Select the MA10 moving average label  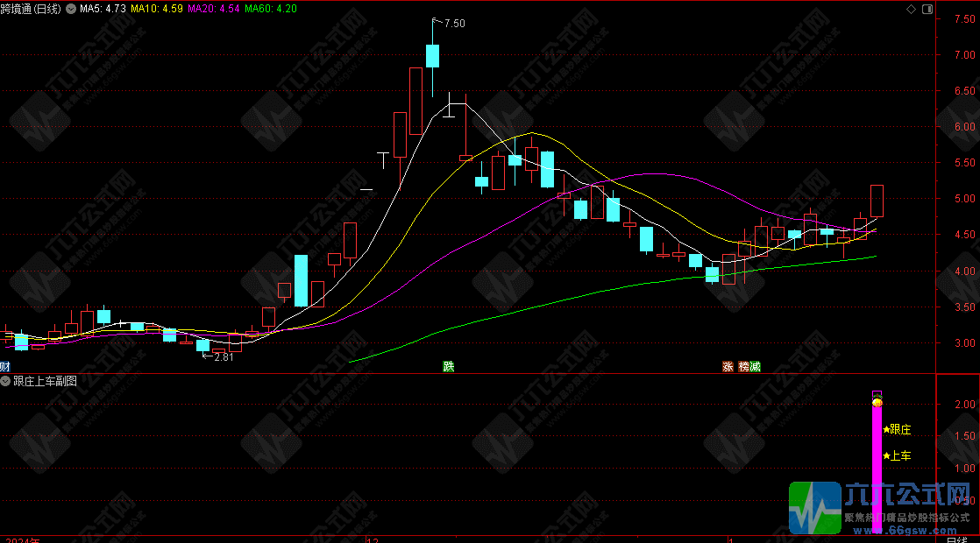pyautogui.click(x=156, y=9)
